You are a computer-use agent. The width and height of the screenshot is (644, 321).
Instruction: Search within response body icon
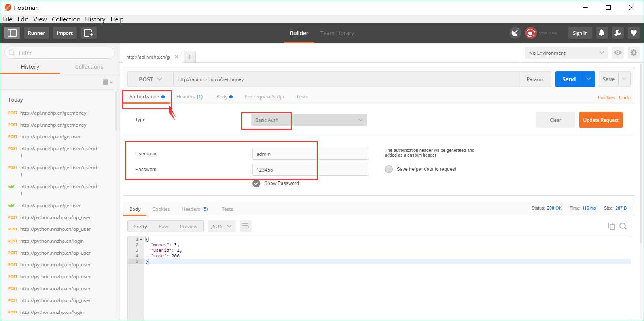tap(623, 226)
